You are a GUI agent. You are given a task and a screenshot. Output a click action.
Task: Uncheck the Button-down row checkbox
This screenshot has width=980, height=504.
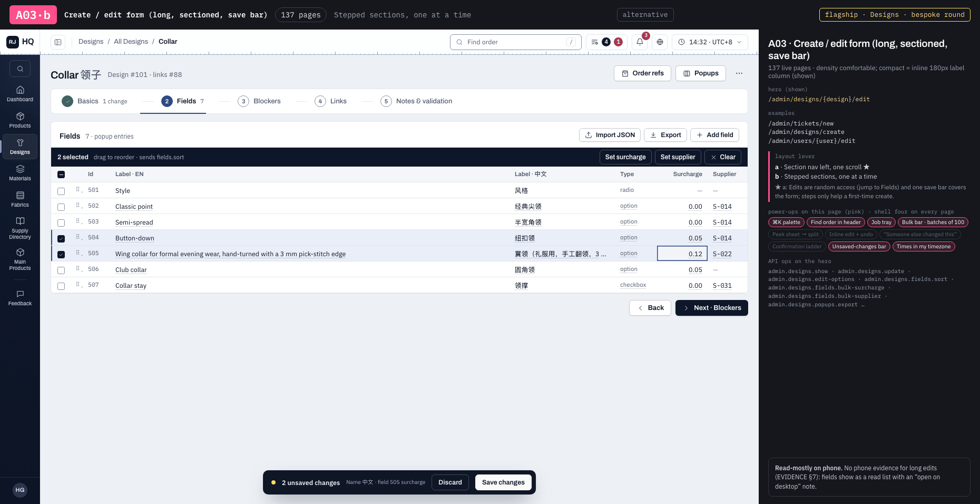61,238
